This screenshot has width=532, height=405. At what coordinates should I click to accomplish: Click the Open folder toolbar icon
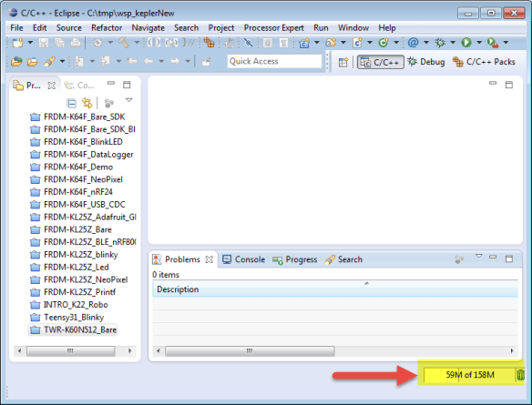click(33, 62)
